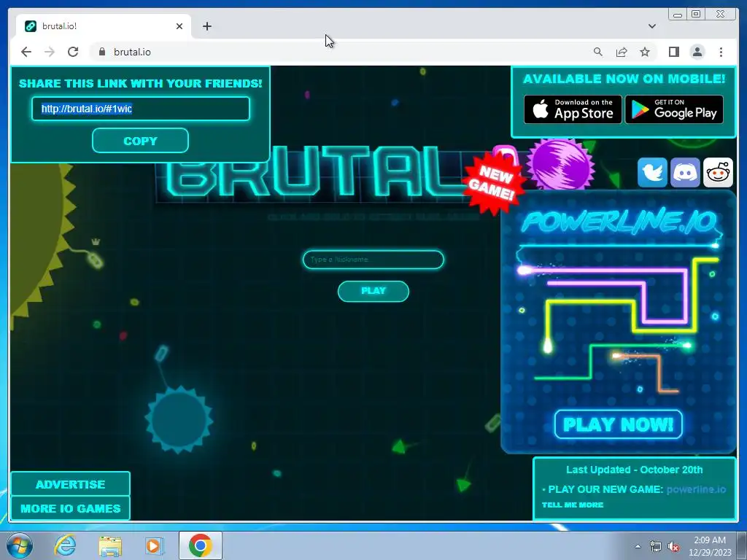Viewport: 747px width, 560px height.
Task: Follow the powerline.io link
Action: pyautogui.click(x=696, y=489)
